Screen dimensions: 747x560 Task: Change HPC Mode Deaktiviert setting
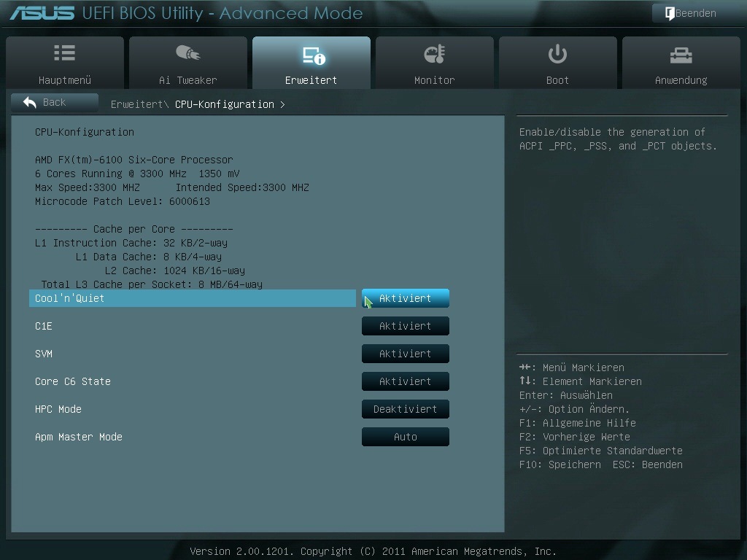tap(406, 408)
